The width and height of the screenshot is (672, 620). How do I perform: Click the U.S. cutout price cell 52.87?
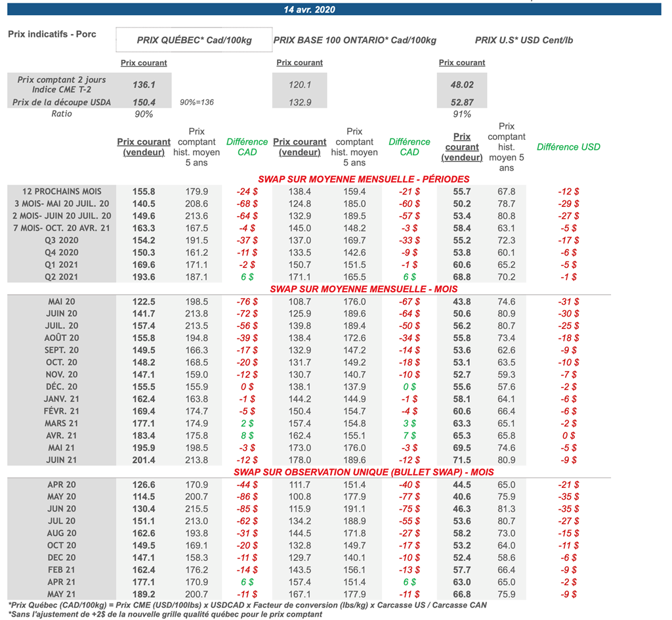[462, 102]
